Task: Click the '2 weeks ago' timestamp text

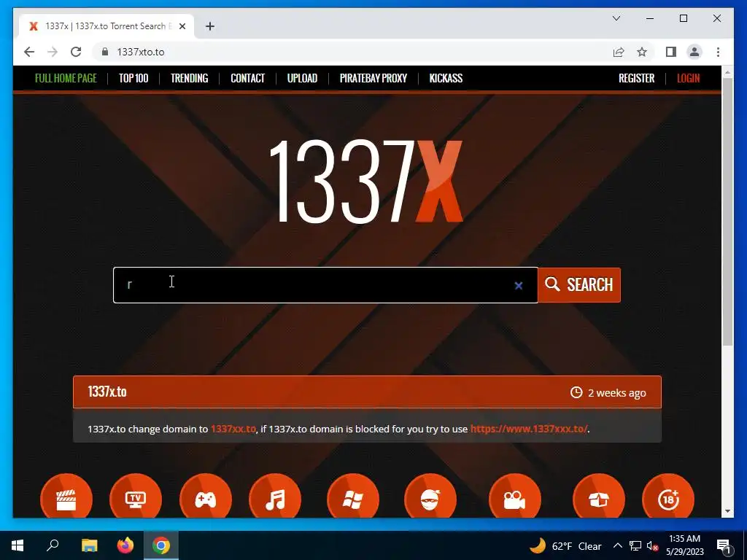Action: 617,393
